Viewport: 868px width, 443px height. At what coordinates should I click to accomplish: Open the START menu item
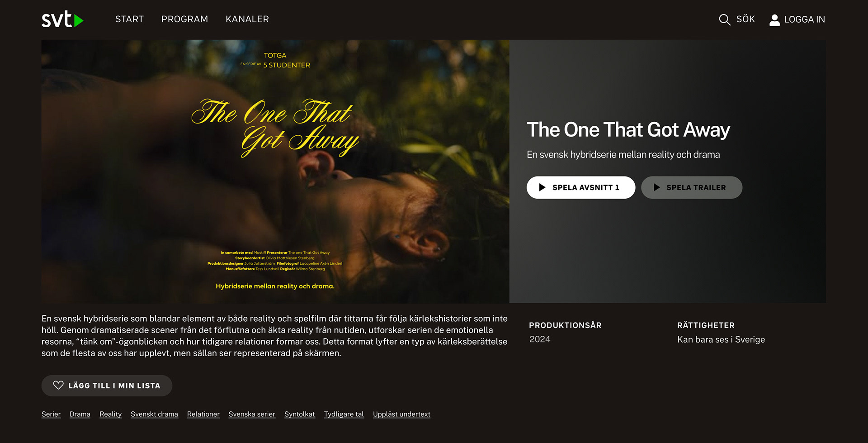[x=129, y=19]
